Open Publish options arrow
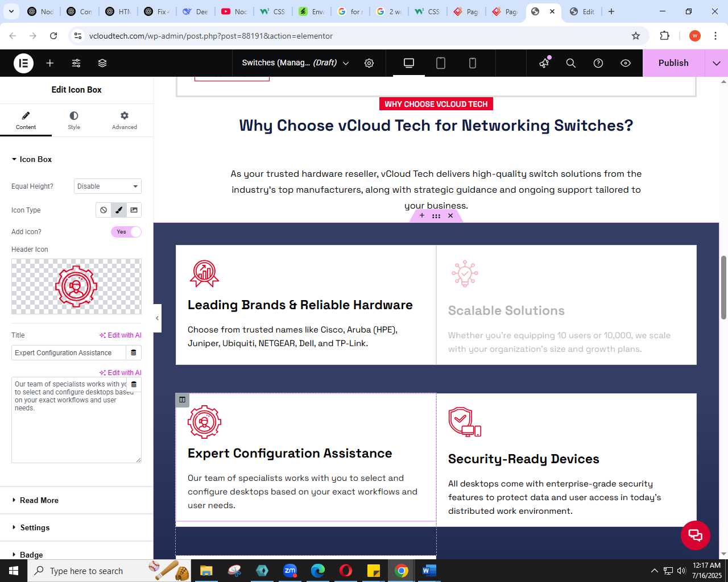Screen dimensions: 728x582 [717, 63]
